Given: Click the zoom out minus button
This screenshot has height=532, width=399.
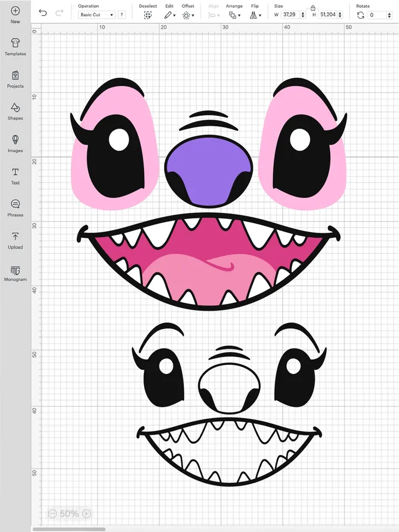Looking at the screenshot, I should click(x=52, y=514).
